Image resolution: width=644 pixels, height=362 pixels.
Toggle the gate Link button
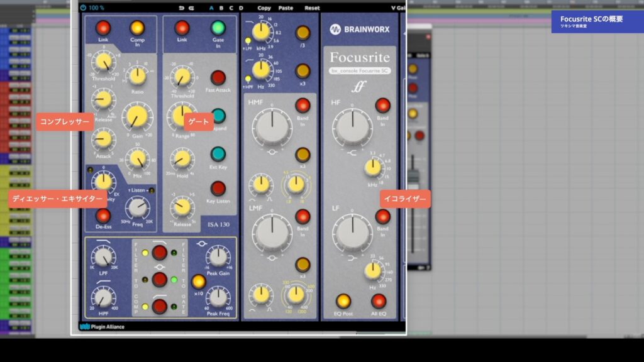pyautogui.click(x=182, y=28)
